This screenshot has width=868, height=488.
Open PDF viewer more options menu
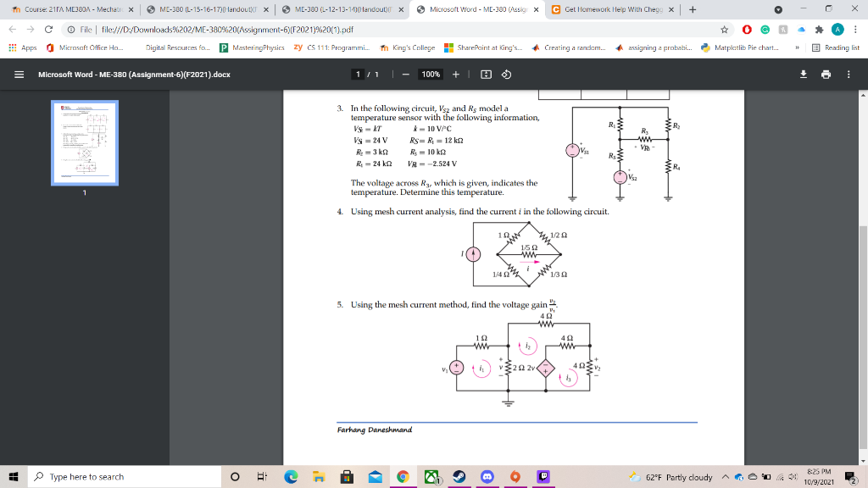(x=848, y=75)
